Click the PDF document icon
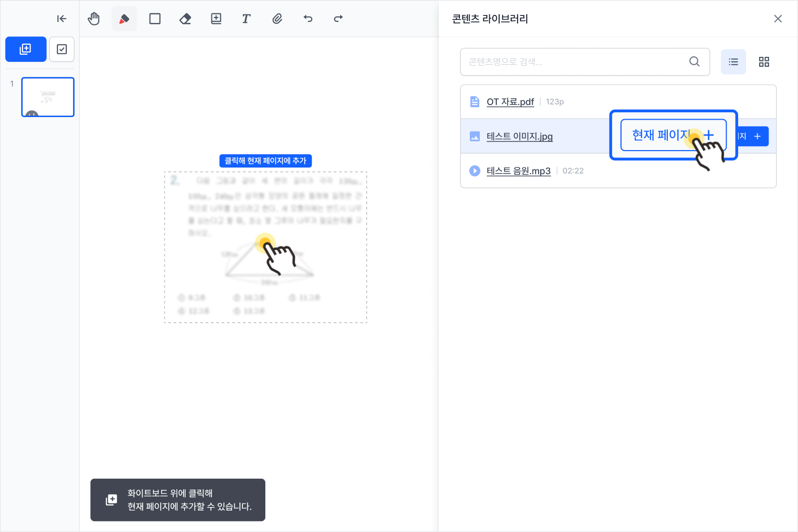Image resolution: width=798 pixels, height=532 pixels. [x=475, y=102]
